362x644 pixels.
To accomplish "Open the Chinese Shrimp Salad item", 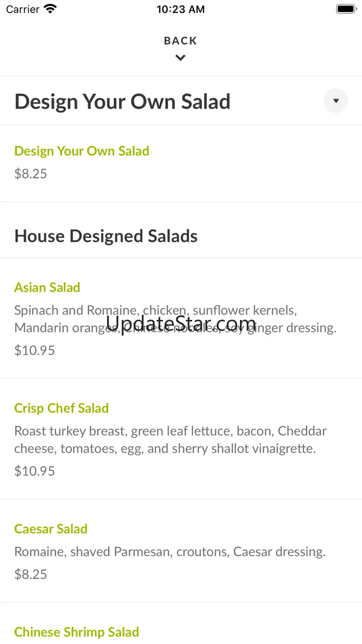I will click(77, 632).
